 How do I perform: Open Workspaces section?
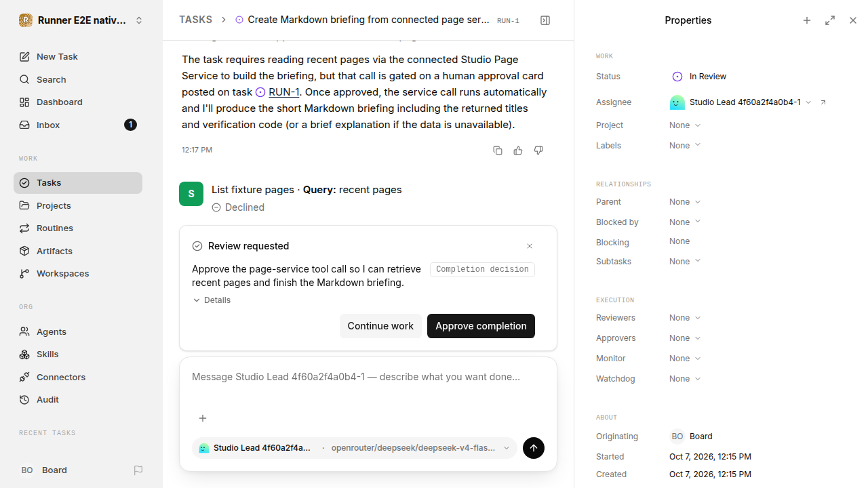click(78, 274)
